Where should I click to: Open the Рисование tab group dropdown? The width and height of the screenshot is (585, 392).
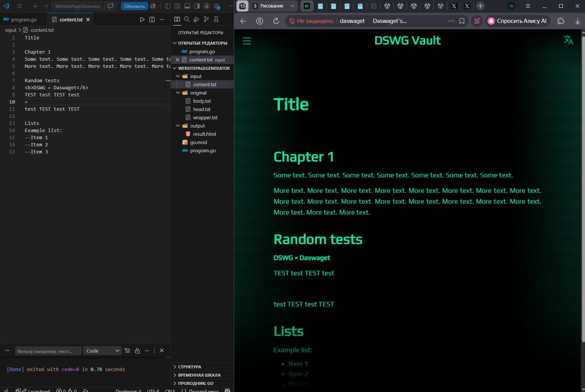tap(293, 6)
